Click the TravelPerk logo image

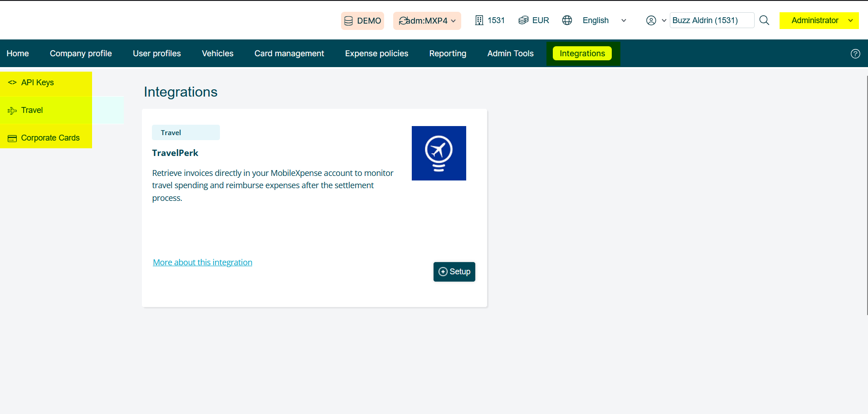click(439, 153)
